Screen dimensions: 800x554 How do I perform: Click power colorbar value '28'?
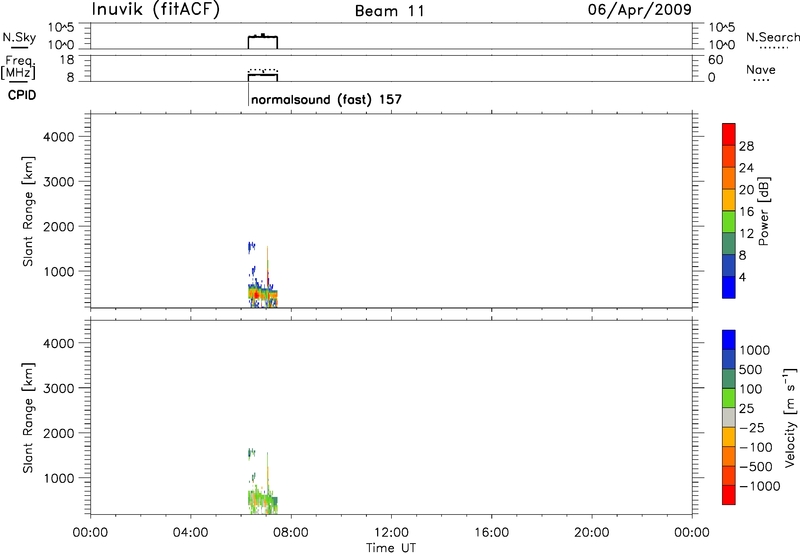(x=746, y=146)
